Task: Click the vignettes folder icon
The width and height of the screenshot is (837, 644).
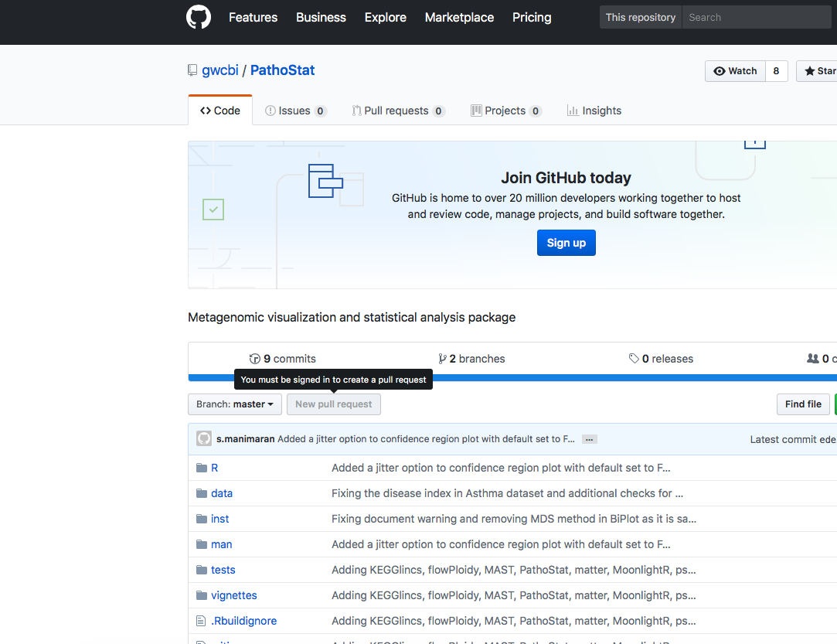Action: pyautogui.click(x=202, y=595)
